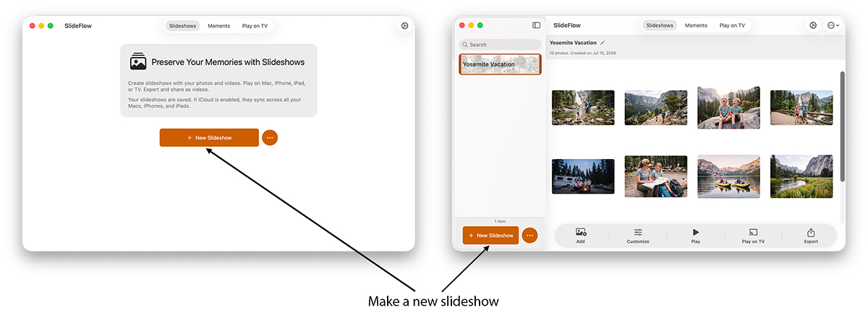Open the ellipsis button beside sidebar New Slideshow
This screenshot has width=868, height=336.
[x=529, y=236]
